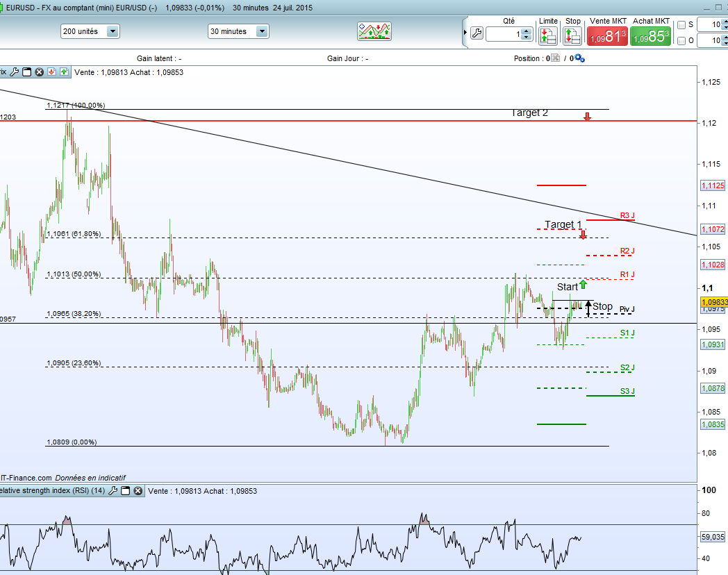Click the IT-Finance.com attribution text
This screenshot has height=575, width=728.
(x=26, y=478)
